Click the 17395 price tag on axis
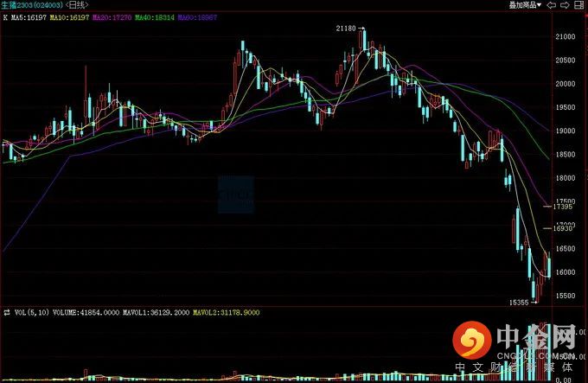Screen dimensions: 588x383 pyautogui.click(x=563, y=207)
